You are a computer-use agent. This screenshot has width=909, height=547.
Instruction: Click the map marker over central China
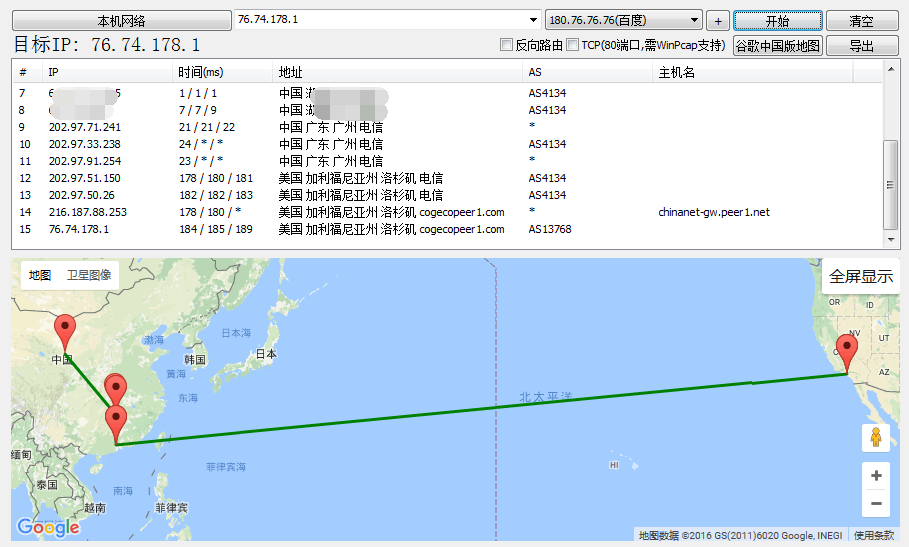point(65,331)
